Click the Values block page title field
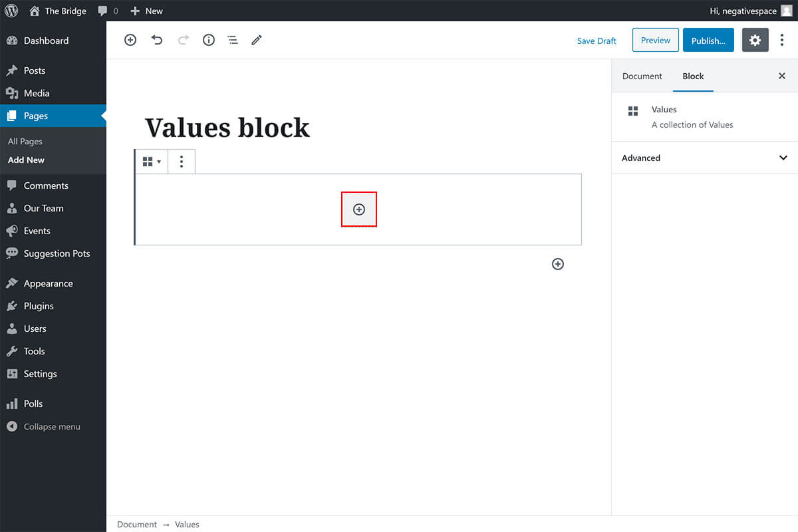 pyautogui.click(x=227, y=128)
